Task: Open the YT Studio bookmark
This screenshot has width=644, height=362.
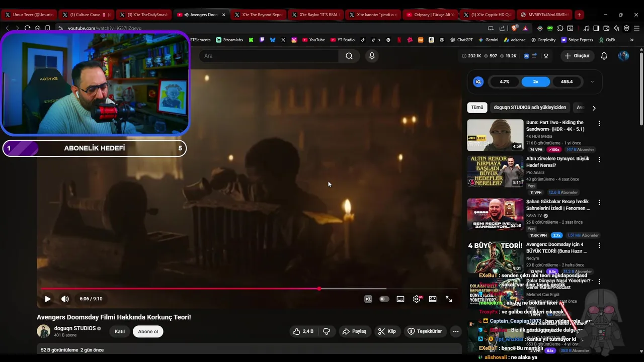Action: (343, 40)
